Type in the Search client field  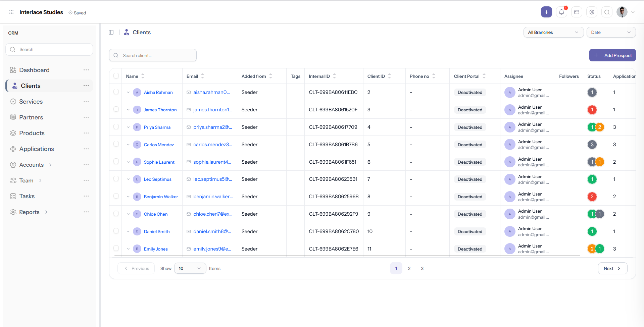pos(153,55)
